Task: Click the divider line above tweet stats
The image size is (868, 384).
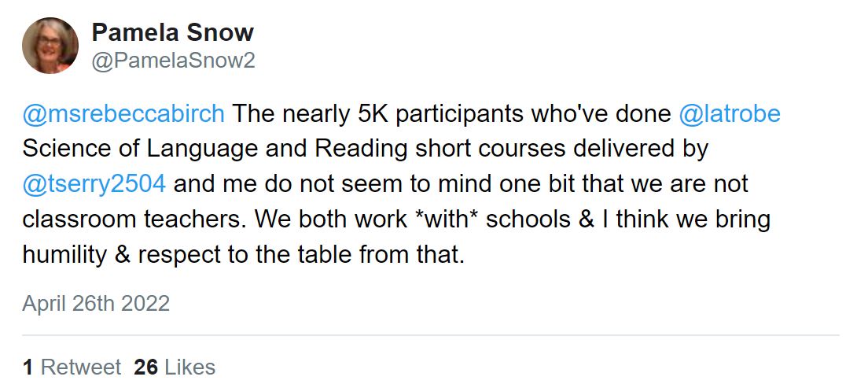Action: pyautogui.click(x=431, y=336)
